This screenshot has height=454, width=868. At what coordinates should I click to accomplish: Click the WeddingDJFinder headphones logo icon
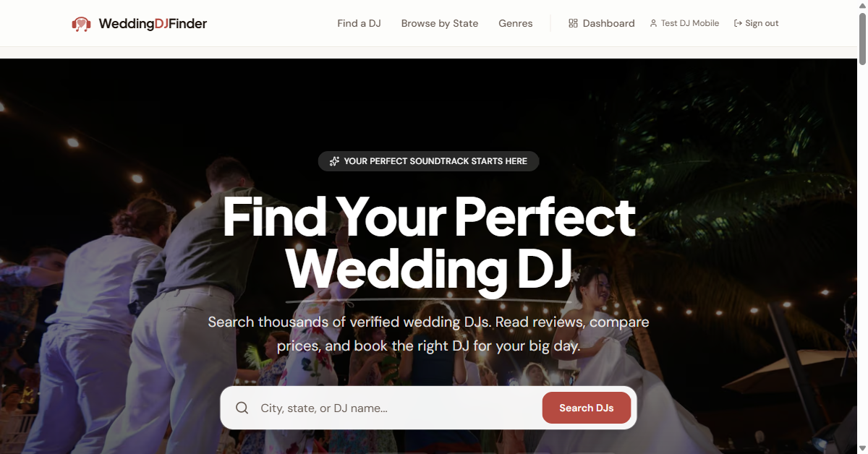coord(81,24)
